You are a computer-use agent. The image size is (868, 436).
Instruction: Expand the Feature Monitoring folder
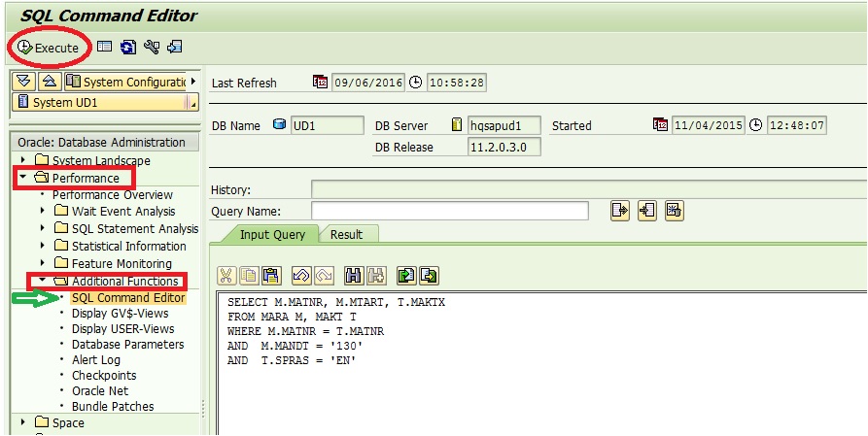pos(43,263)
